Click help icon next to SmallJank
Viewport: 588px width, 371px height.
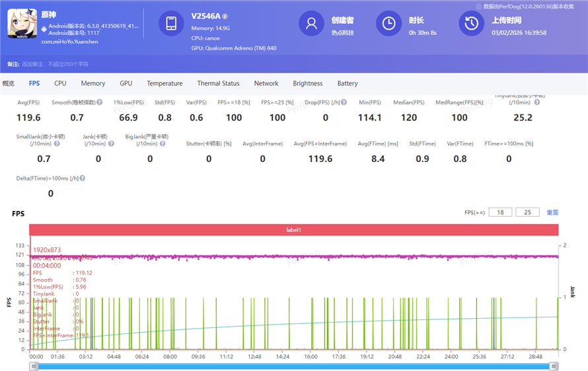pos(57,144)
